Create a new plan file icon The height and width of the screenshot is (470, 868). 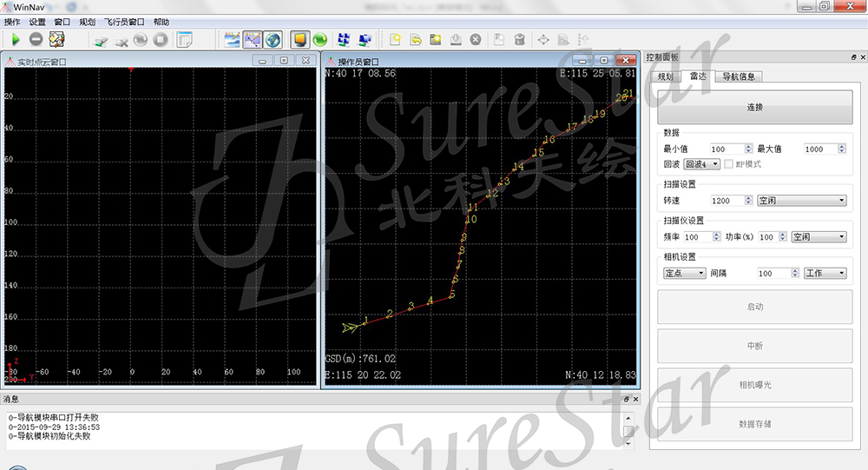[x=395, y=40]
